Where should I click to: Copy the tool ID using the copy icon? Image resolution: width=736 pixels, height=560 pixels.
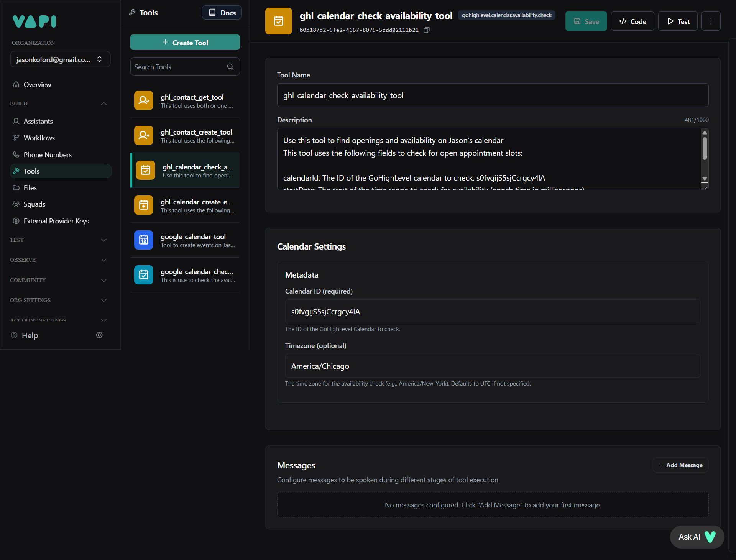click(x=427, y=30)
